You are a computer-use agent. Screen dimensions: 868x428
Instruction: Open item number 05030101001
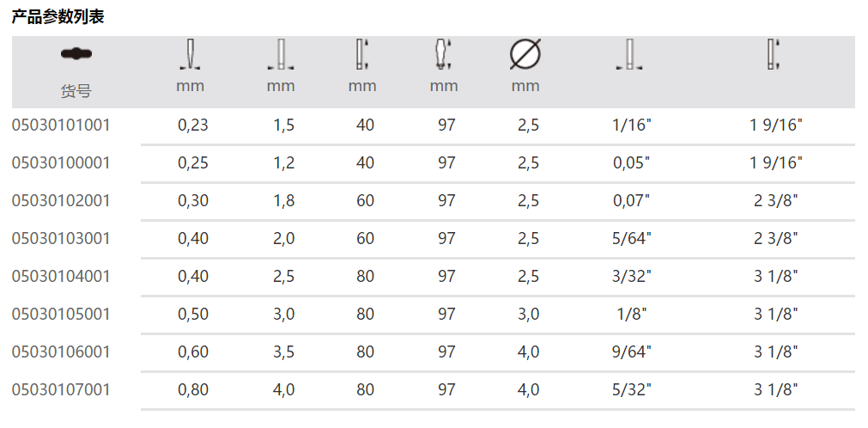pos(61,125)
